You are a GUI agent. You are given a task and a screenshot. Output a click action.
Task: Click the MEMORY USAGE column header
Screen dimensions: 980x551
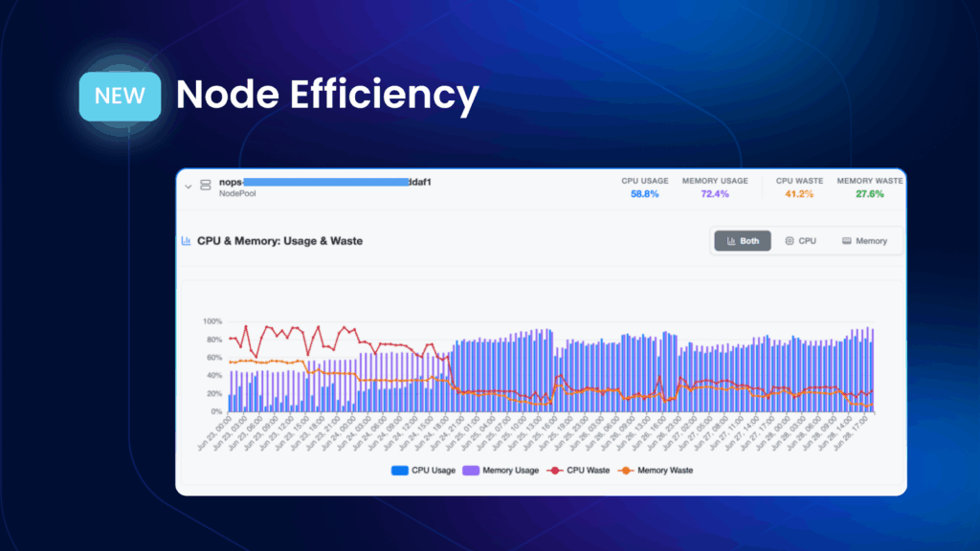click(x=714, y=181)
